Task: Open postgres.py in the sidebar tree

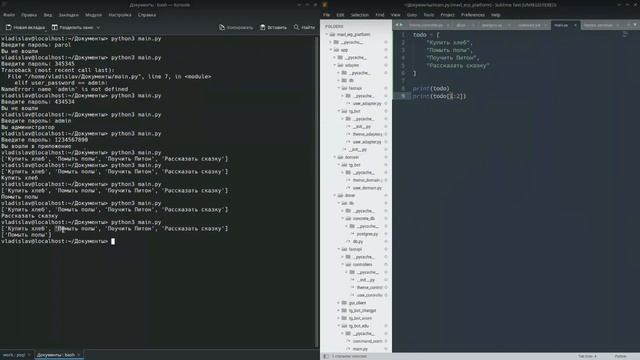Action: (x=367, y=234)
